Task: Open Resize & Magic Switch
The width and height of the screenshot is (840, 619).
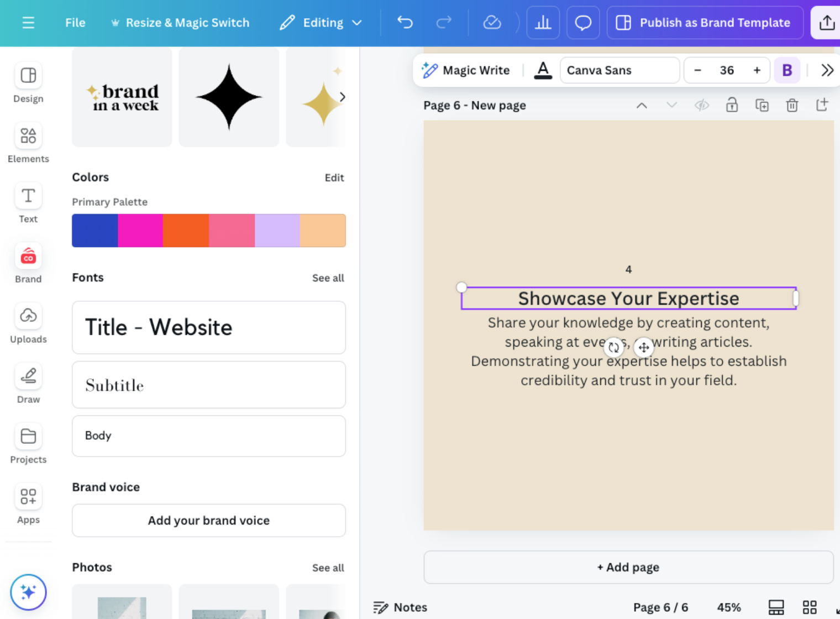Action: tap(180, 23)
